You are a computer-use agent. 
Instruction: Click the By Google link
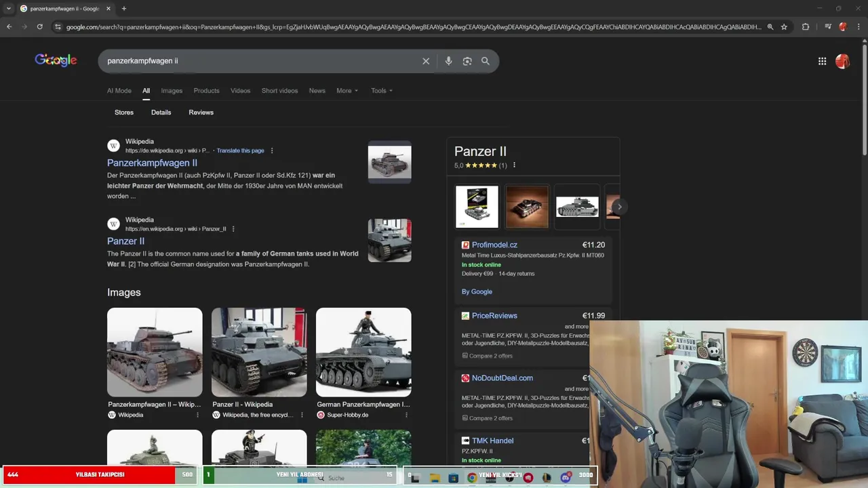[x=477, y=291]
